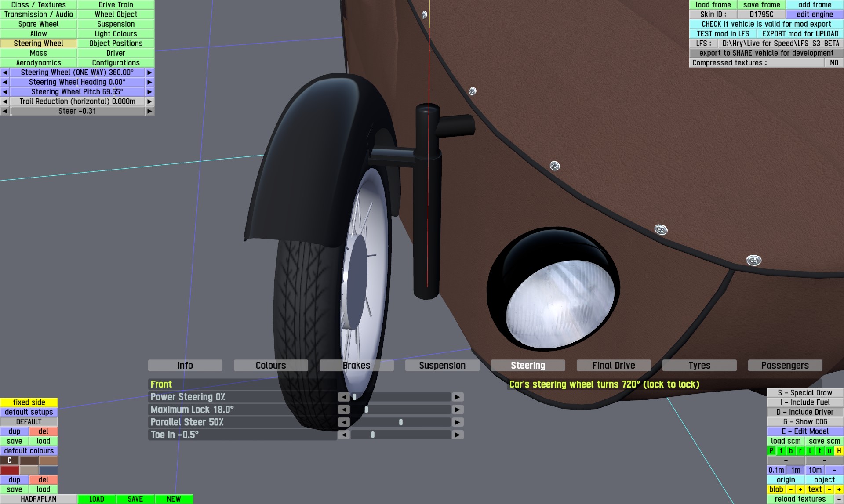The width and height of the screenshot is (844, 504).
Task: Pick the red colour swatch
Action: click(x=10, y=470)
